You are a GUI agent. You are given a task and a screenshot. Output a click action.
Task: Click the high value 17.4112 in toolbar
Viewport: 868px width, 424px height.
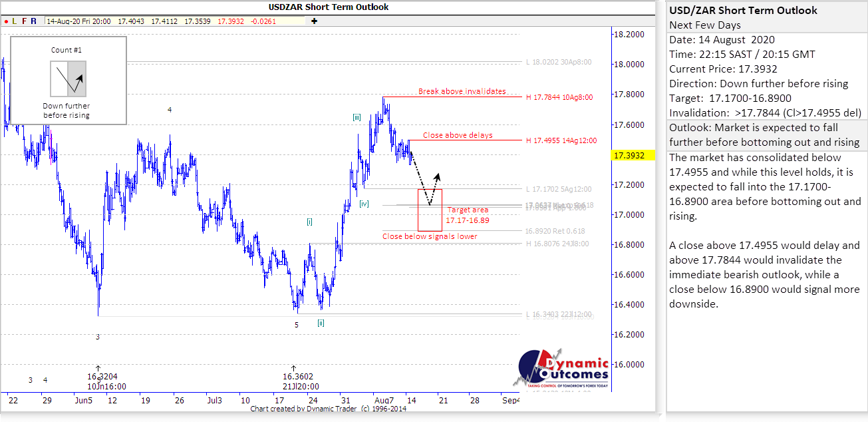[x=164, y=21]
